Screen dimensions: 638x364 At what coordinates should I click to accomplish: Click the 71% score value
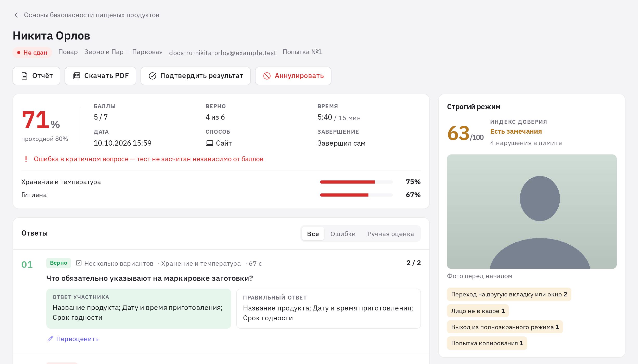tap(41, 120)
